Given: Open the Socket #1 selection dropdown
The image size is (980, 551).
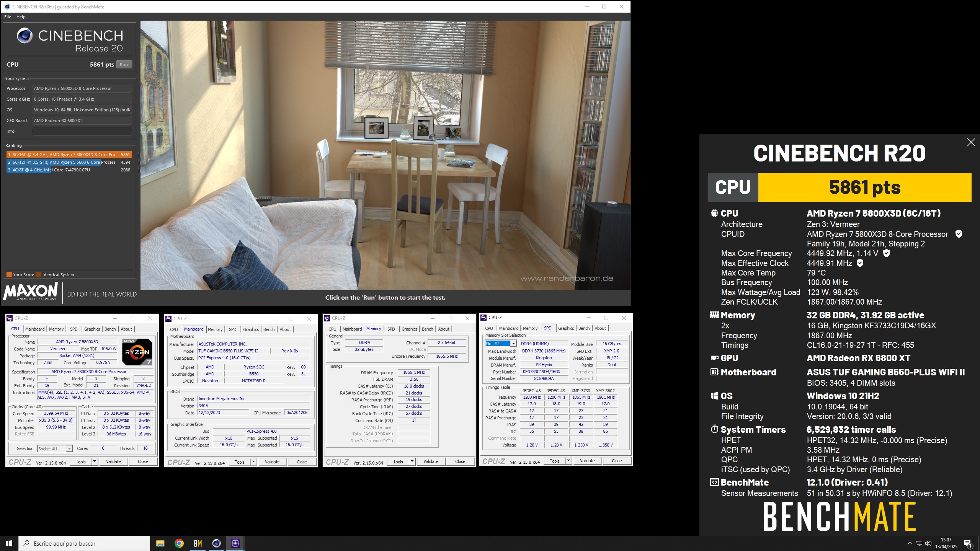Looking at the screenshot, I should coord(55,448).
